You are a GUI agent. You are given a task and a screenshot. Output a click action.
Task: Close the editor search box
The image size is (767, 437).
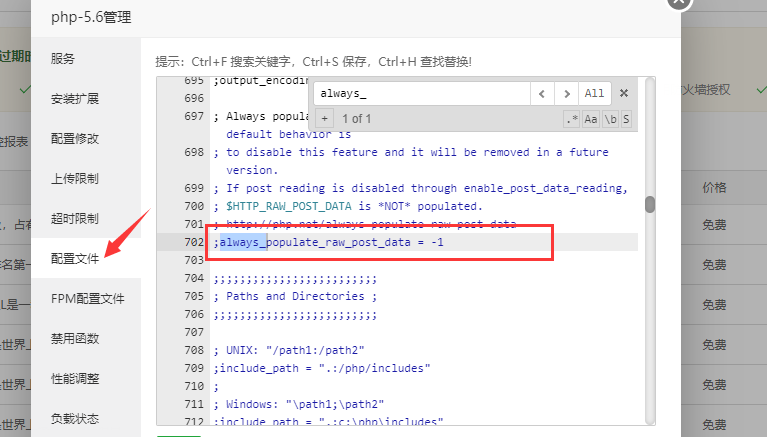(624, 93)
